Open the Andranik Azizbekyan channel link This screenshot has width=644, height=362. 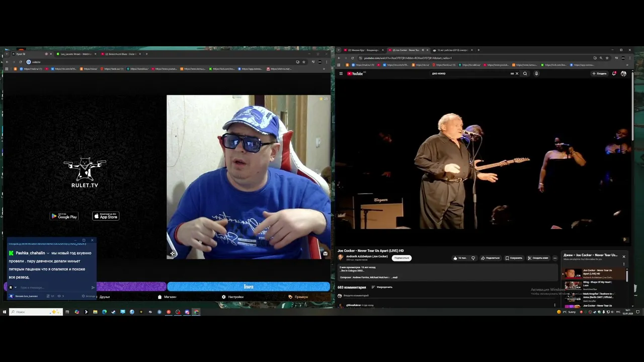pos(367,256)
